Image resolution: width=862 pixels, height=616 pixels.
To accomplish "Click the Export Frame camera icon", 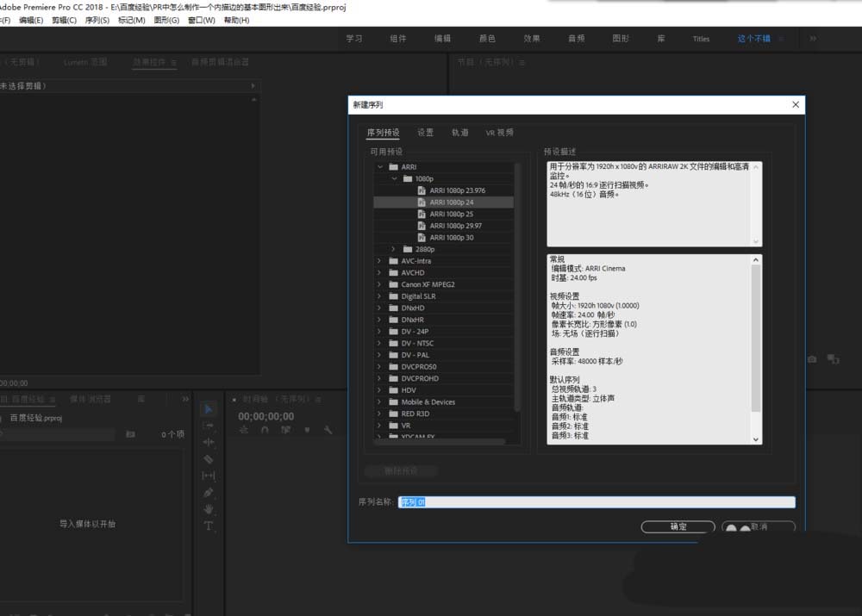I will click(812, 358).
